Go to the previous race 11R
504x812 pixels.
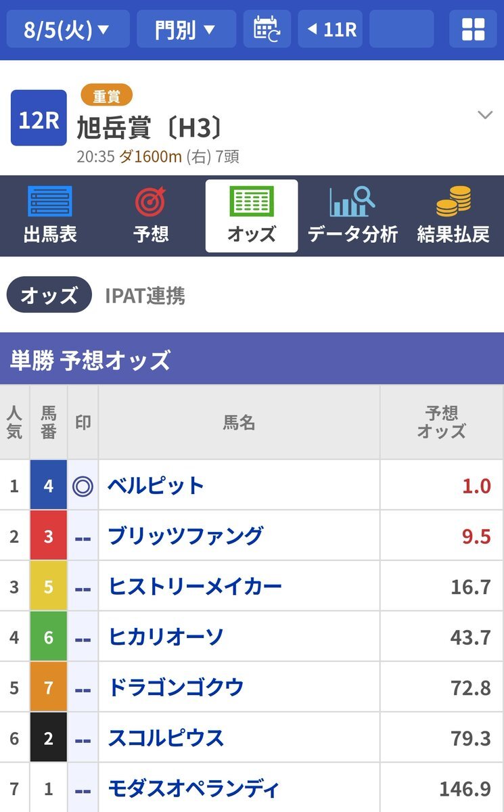click(x=330, y=29)
